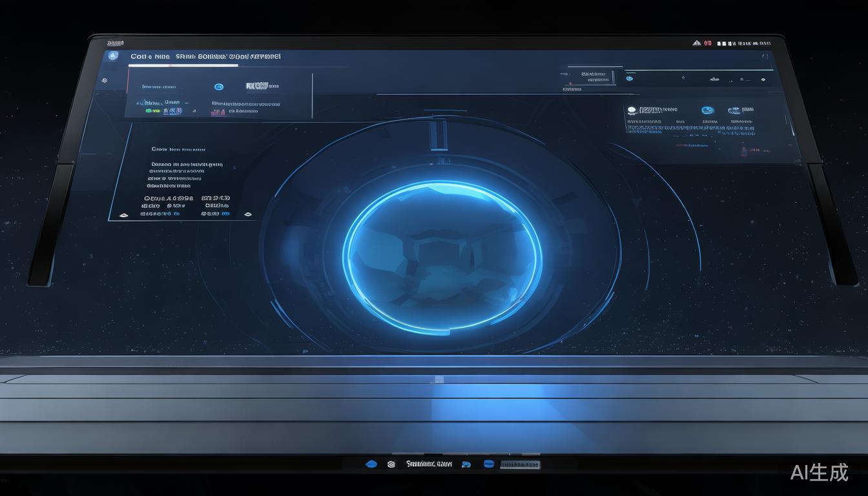
Task: Toggle the blue oval switch beside gray bar at bottom
Action: [x=489, y=464]
